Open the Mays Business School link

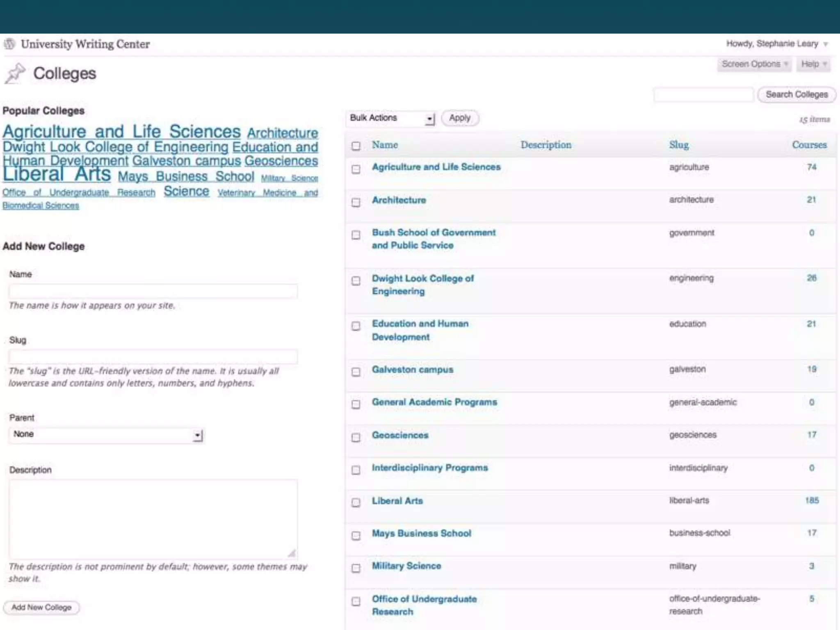pyautogui.click(x=421, y=533)
